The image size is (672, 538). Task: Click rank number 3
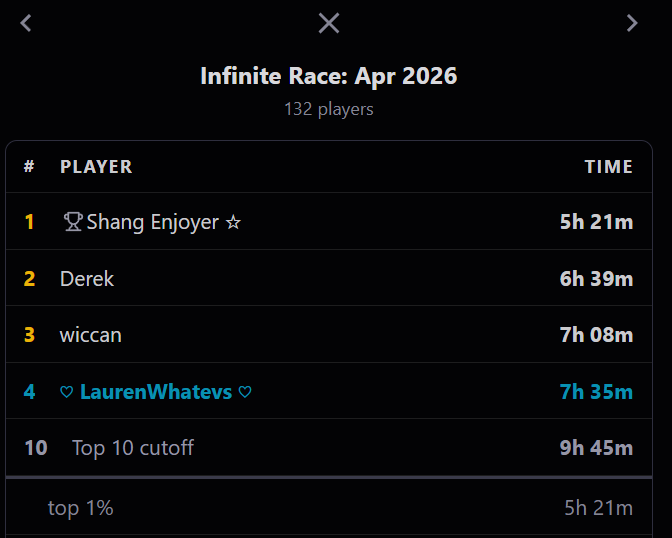pyautogui.click(x=29, y=335)
